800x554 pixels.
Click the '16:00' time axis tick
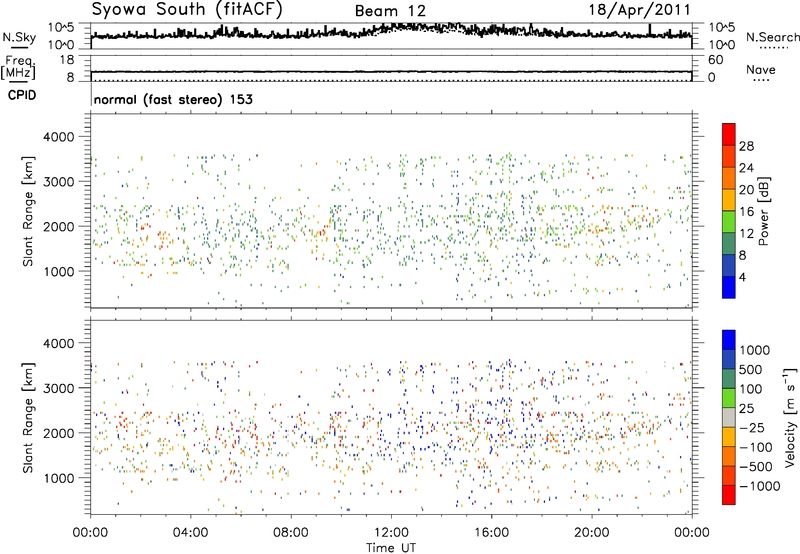(x=491, y=533)
